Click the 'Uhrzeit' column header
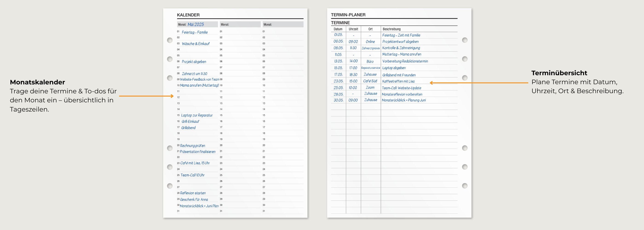Screen dimensions: 644x230 tap(353, 29)
